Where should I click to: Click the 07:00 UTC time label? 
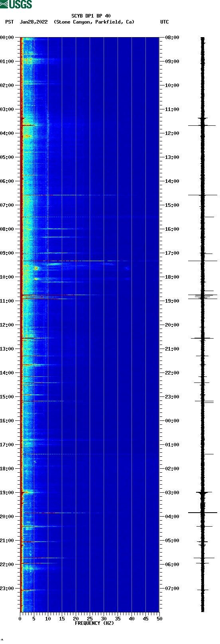(172, 589)
